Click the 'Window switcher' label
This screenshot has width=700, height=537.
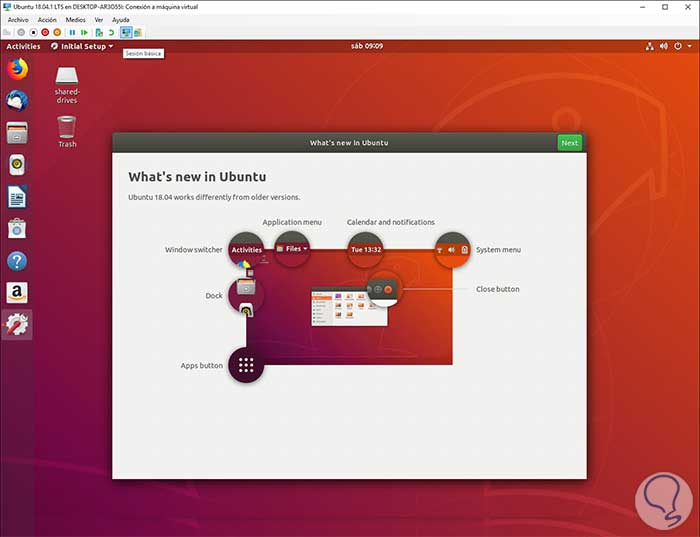(x=193, y=250)
